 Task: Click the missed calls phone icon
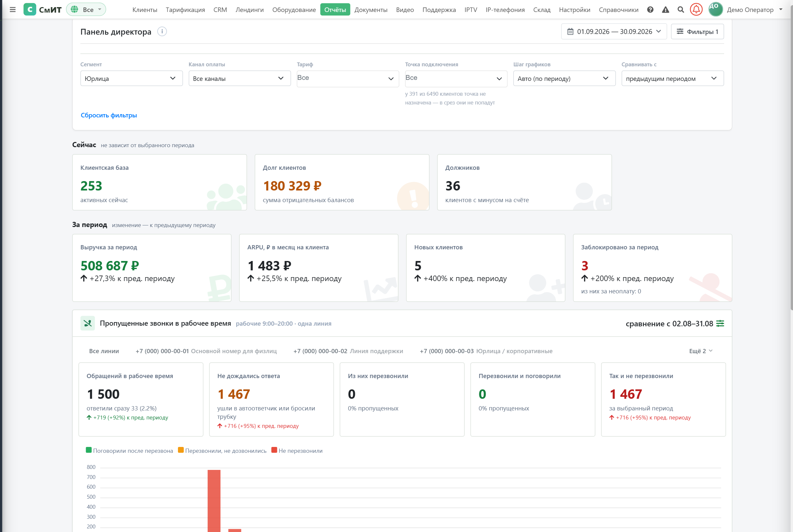pos(88,323)
